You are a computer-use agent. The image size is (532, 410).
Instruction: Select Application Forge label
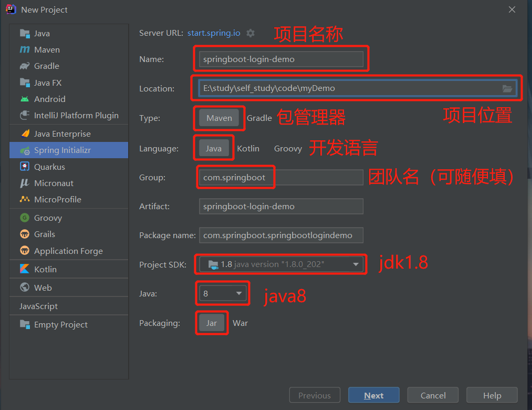click(x=69, y=251)
